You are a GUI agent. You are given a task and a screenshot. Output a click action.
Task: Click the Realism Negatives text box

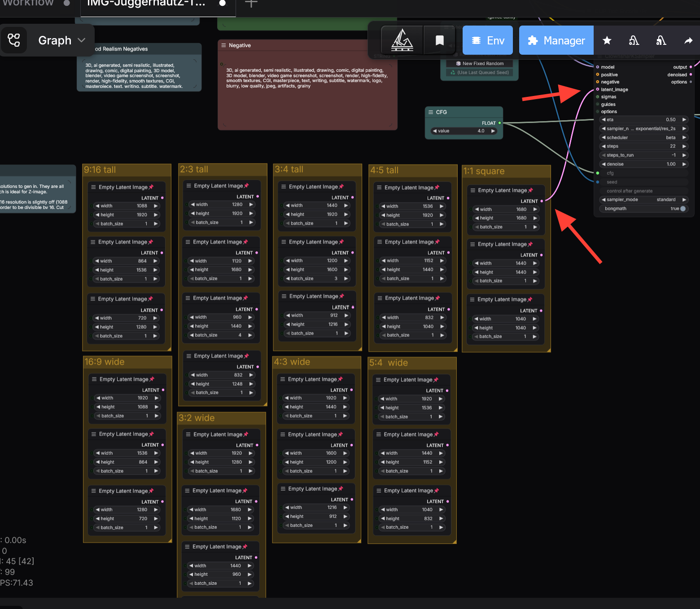pos(139,74)
